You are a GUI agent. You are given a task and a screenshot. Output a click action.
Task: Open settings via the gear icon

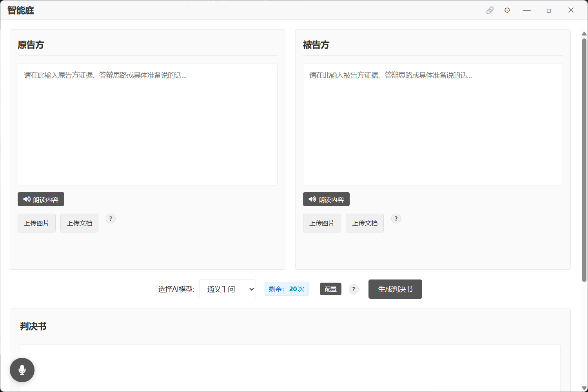[x=507, y=10]
